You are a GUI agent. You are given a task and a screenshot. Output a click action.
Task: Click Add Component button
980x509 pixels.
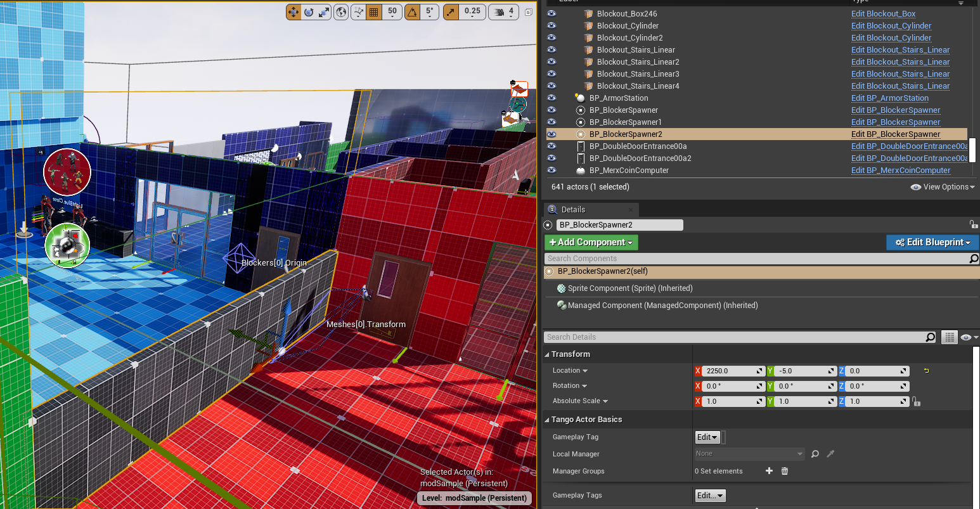[591, 242]
